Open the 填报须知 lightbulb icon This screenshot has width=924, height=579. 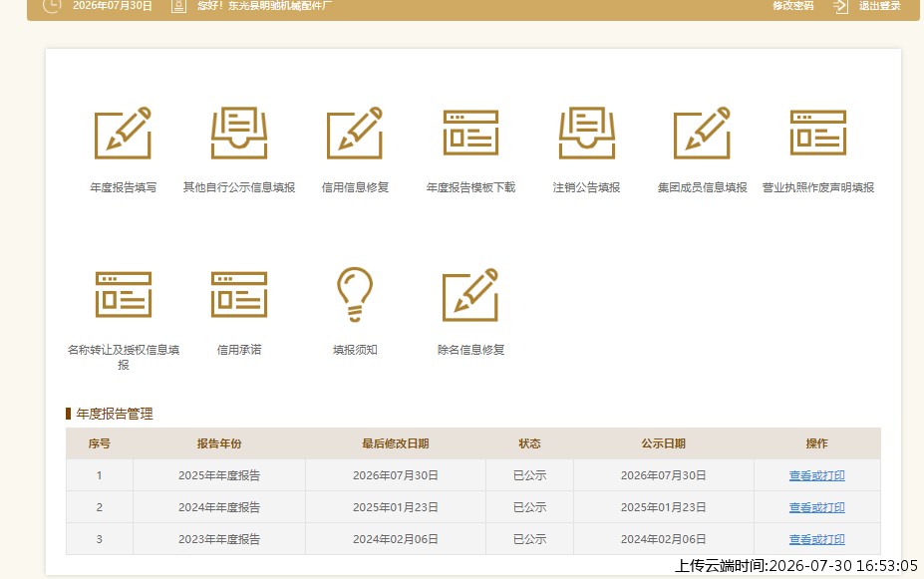click(x=355, y=295)
